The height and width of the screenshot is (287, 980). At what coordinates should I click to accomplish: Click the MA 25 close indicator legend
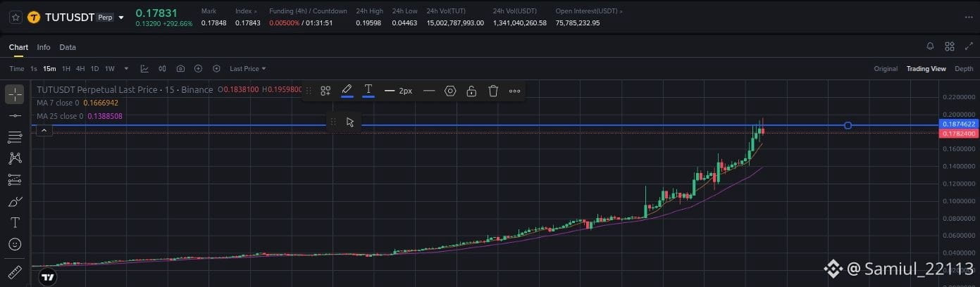click(80, 116)
